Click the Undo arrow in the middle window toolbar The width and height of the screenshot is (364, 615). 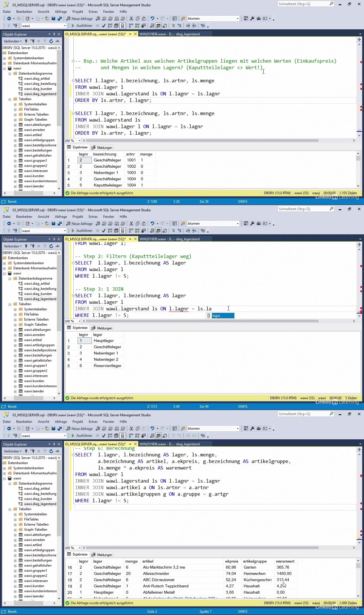point(152,224)
